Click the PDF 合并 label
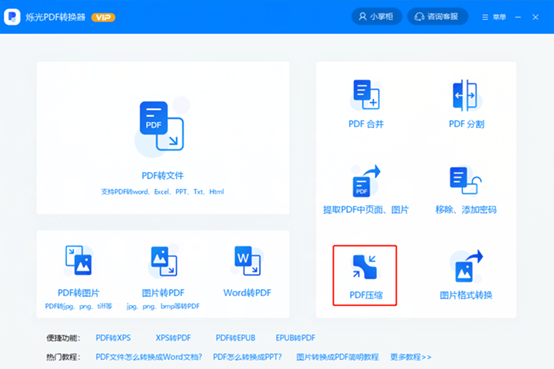Screen dimensions: 554x369 (366, 124)
